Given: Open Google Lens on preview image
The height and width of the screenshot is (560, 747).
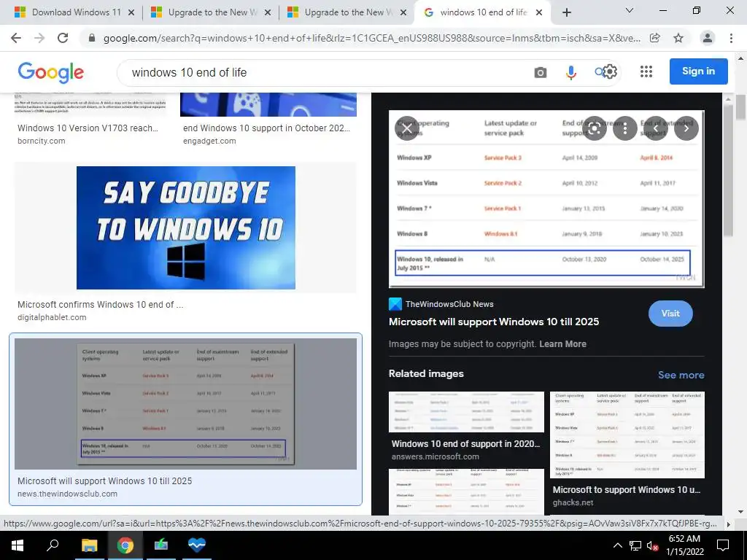Looking at the screenshot, I should (595, 128).
